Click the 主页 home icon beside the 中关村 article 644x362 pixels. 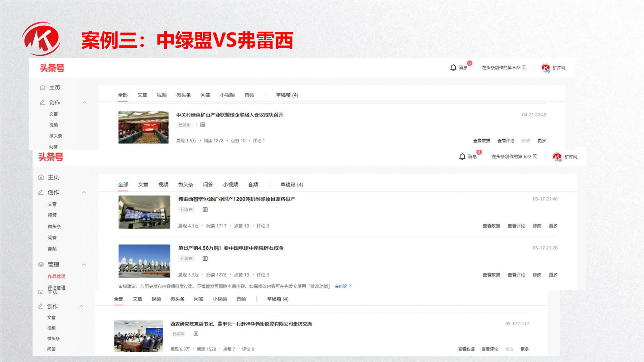[43, 88]
